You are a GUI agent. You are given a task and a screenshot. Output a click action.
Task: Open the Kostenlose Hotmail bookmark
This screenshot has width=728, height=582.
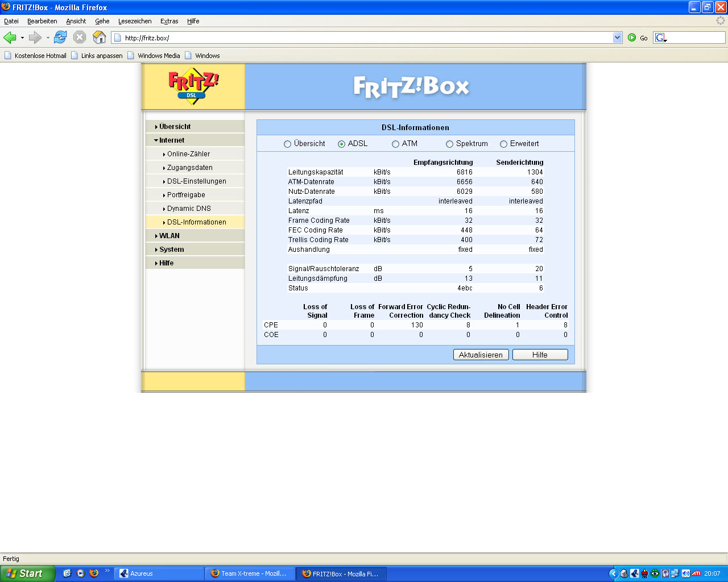pos(35,56)
